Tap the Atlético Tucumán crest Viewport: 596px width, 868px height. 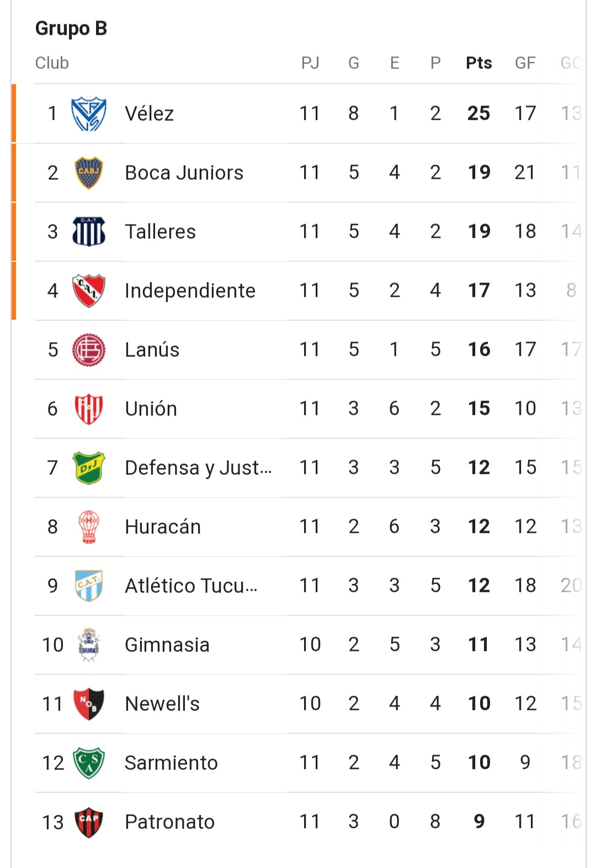coord(89,586)
